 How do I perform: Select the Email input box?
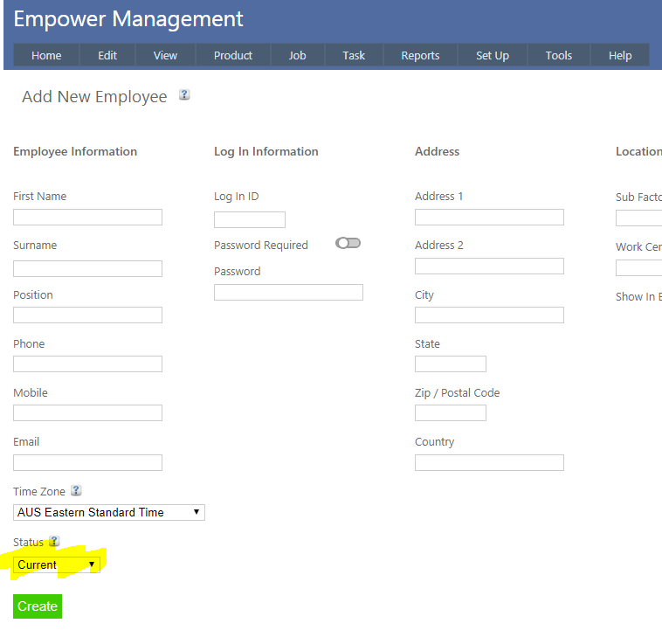click(87, 463)
